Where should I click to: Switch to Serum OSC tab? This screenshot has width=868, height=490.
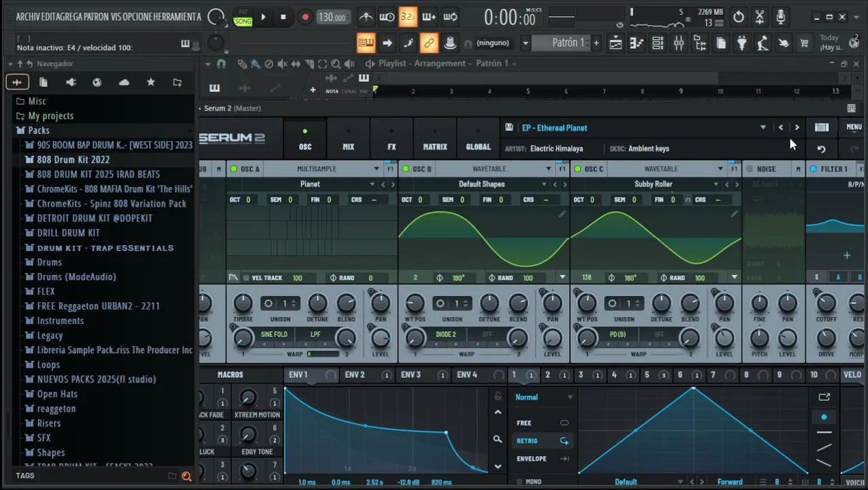point(305,138)
